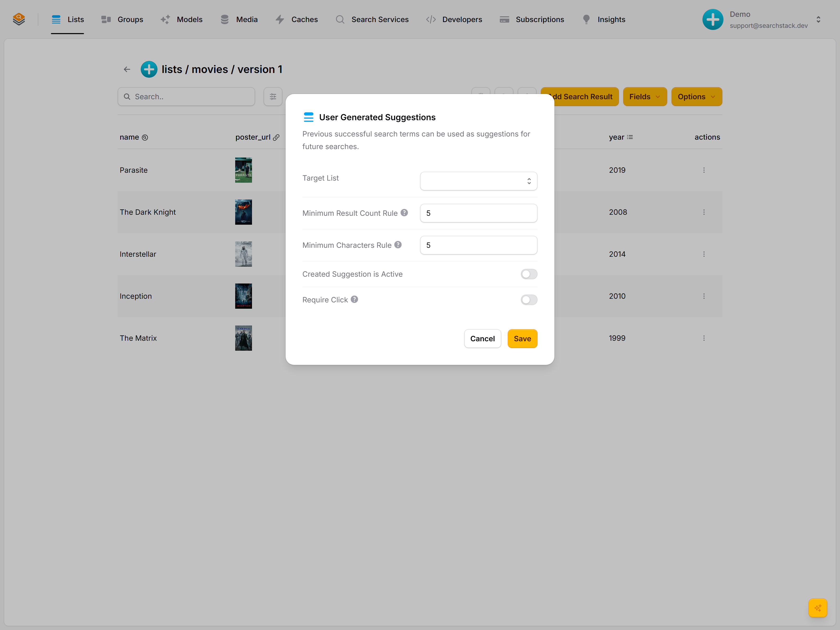Screen dimensions: 840x630
Task: Open Inception poster thumbnail
Action: 243,296
